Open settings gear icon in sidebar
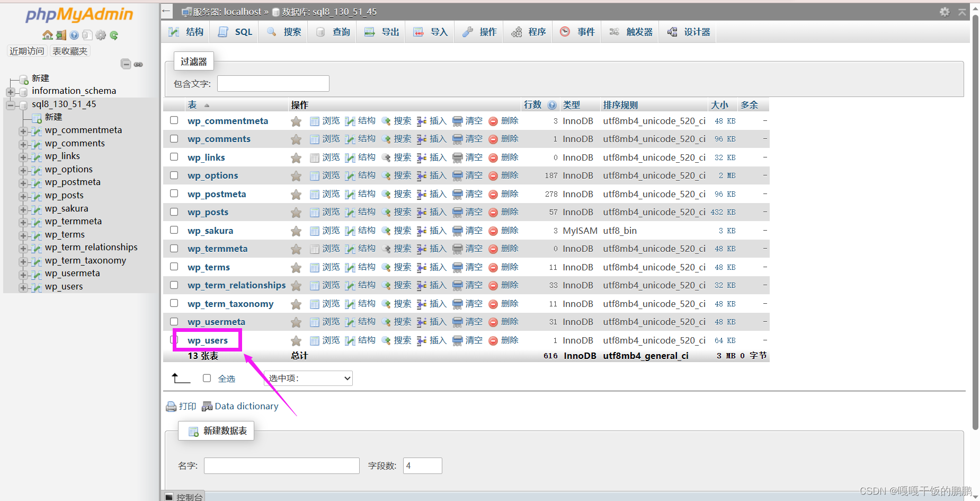Image resolution: width=980 pixels, height=501 pixels. (x=101, y=35)
